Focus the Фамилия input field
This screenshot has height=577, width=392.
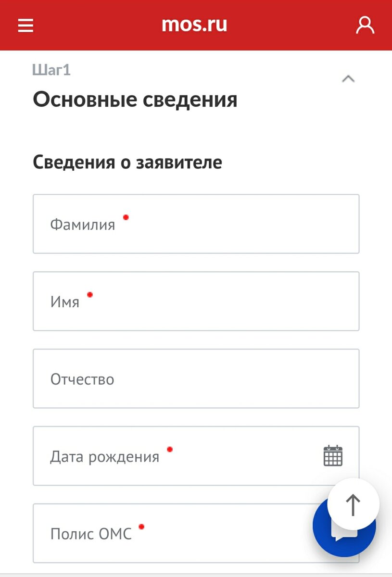click(x=196, y=224)
